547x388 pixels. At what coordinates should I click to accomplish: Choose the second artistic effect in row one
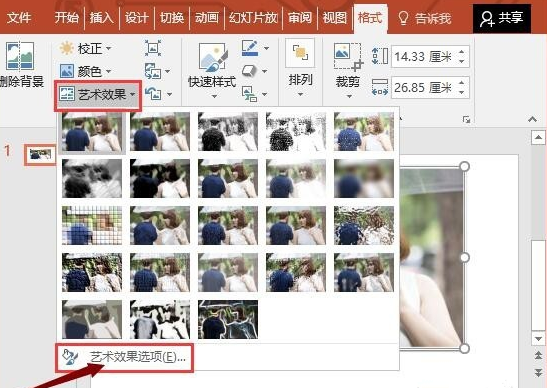[x=160, y=132]
